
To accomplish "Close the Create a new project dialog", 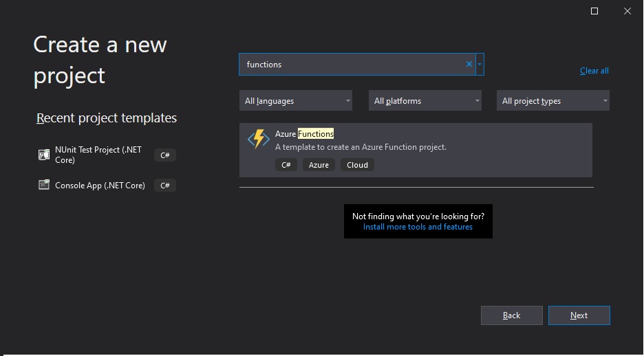I will (627, 11).
